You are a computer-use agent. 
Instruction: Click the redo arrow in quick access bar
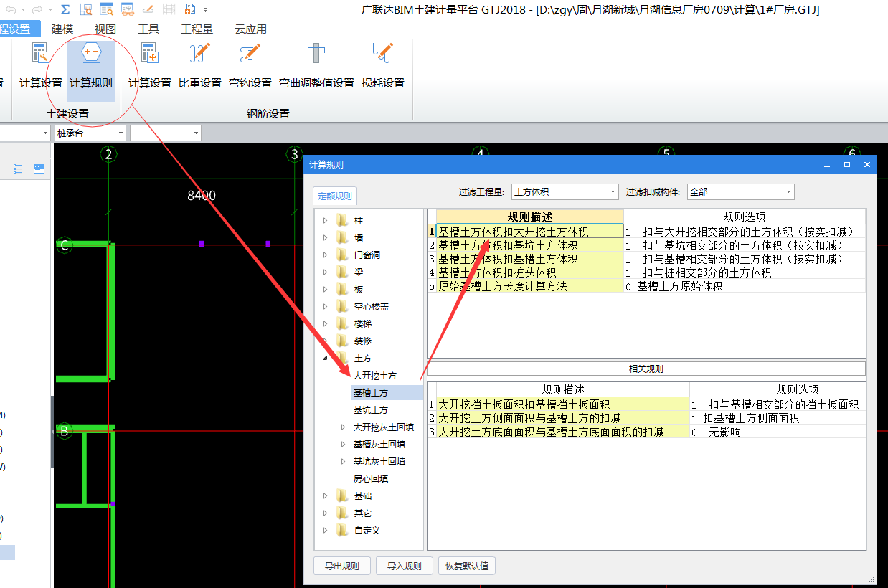(x=37, y=9)
